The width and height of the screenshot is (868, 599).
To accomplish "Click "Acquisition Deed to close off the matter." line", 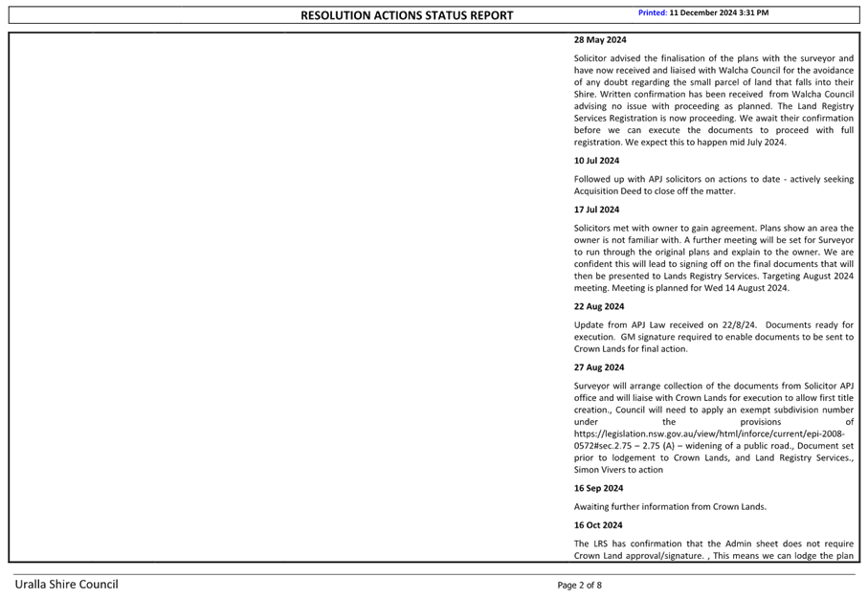I will point(655,191).
